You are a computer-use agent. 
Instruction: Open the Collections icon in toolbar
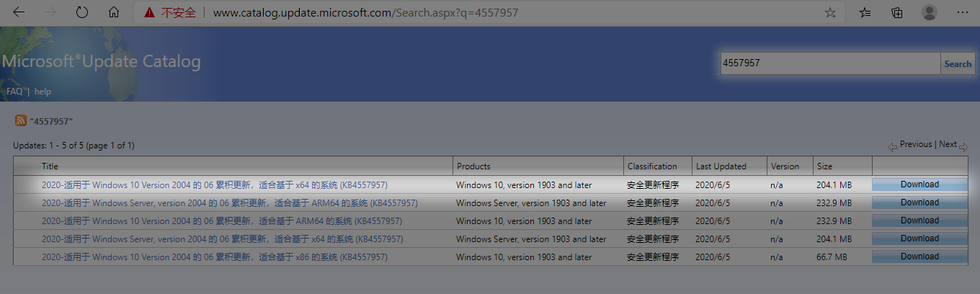click(x=897, y=12)
